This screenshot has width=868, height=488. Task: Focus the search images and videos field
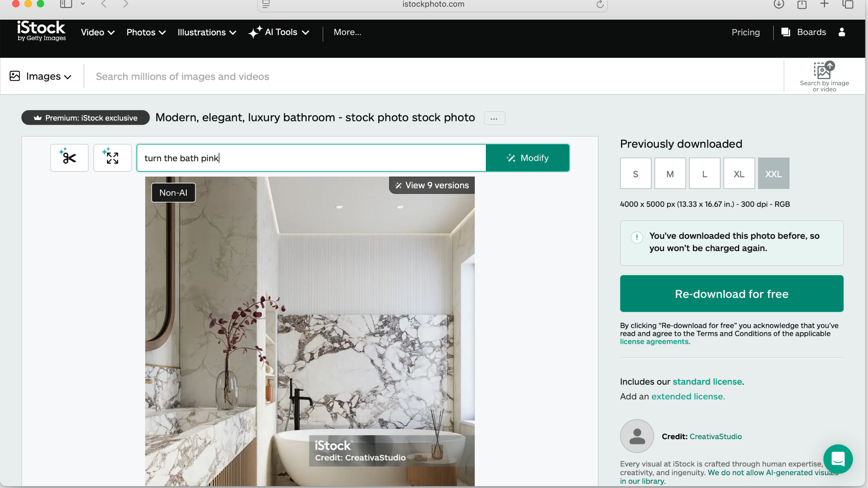click(x=434, y=76)
